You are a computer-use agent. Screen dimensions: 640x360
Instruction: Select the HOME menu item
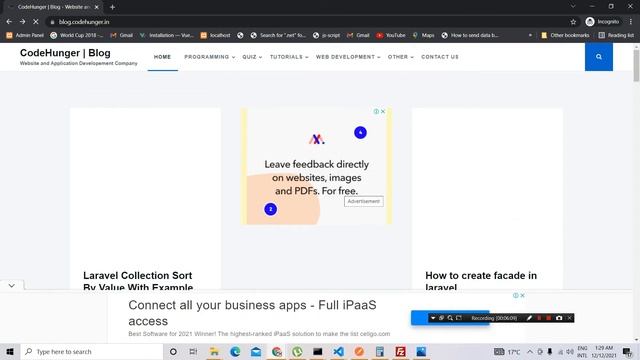[x=162, y=57]
